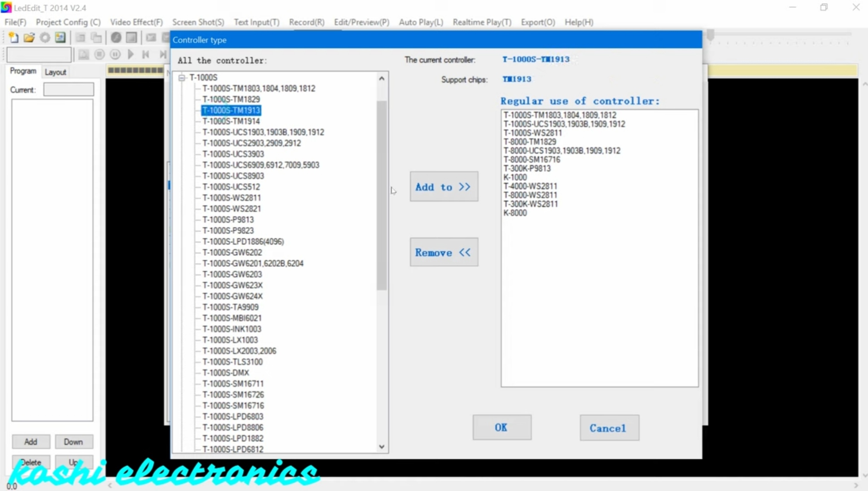868x491 pixels.
Task: Click the Add to >> button
Action: [x=444, y=186]
